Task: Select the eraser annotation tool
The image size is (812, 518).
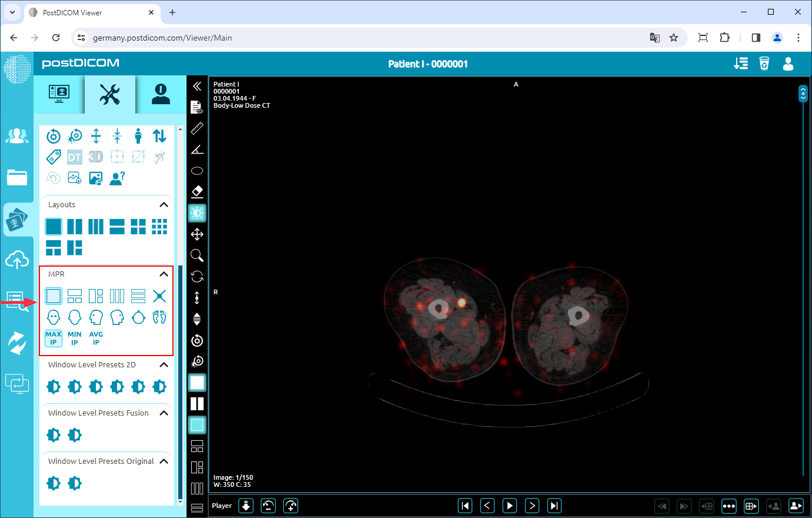Action: click(x=197, y=191)
